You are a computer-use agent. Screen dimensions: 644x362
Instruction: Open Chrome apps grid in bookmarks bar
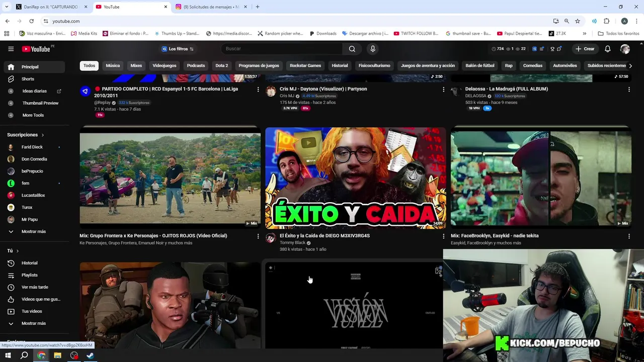pyautogui.click(x=7, y=34)
